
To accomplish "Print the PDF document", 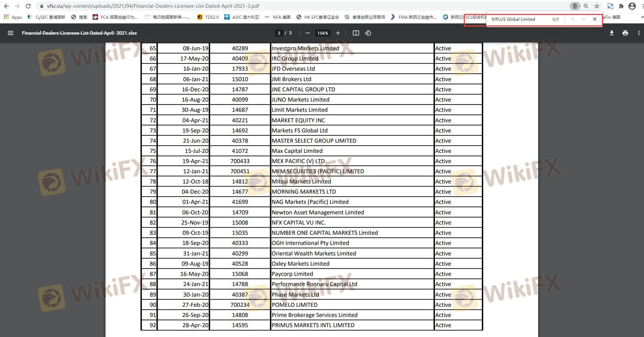I will click(x=625, y=33).
